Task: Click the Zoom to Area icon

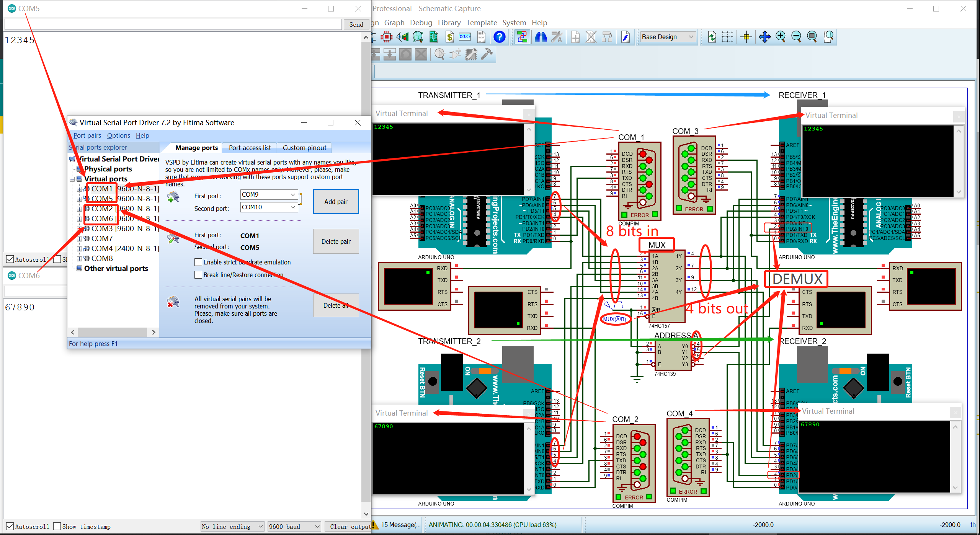Action: coord(828,37)
